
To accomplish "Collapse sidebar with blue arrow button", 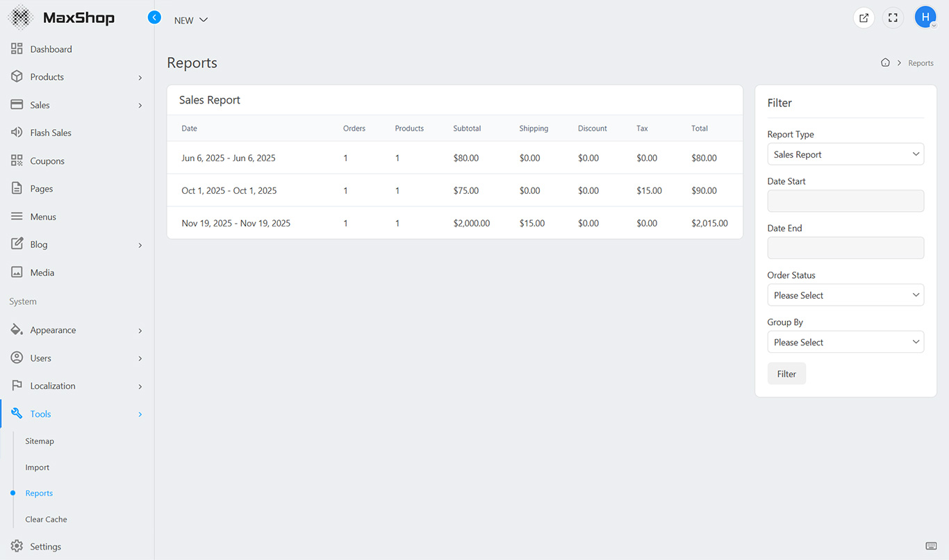I will click(154, 17).
